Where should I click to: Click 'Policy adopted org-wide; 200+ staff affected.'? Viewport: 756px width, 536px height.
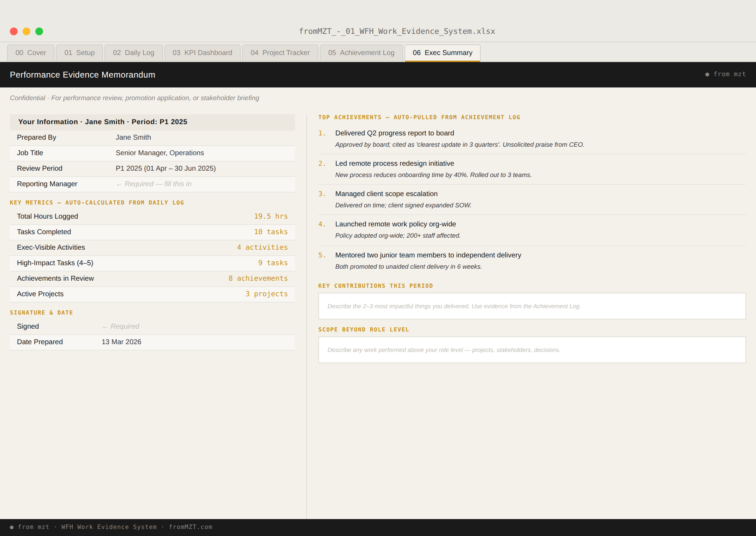398,236
